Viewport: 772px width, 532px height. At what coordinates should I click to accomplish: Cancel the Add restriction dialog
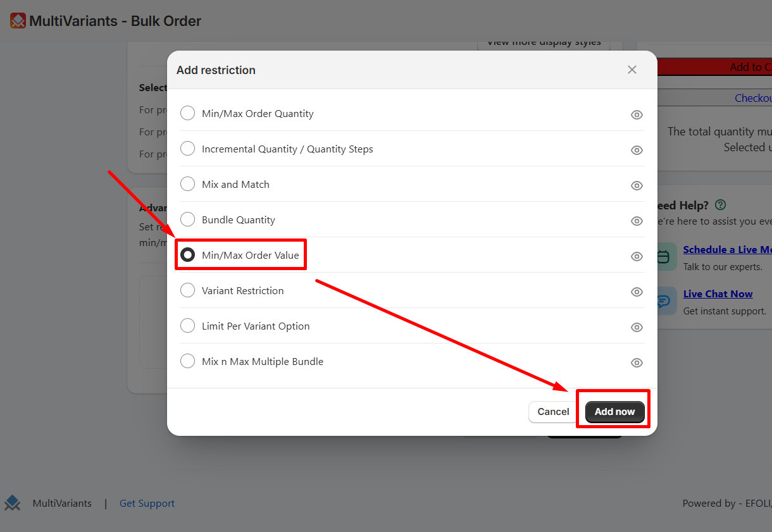[x=553, y=412]
